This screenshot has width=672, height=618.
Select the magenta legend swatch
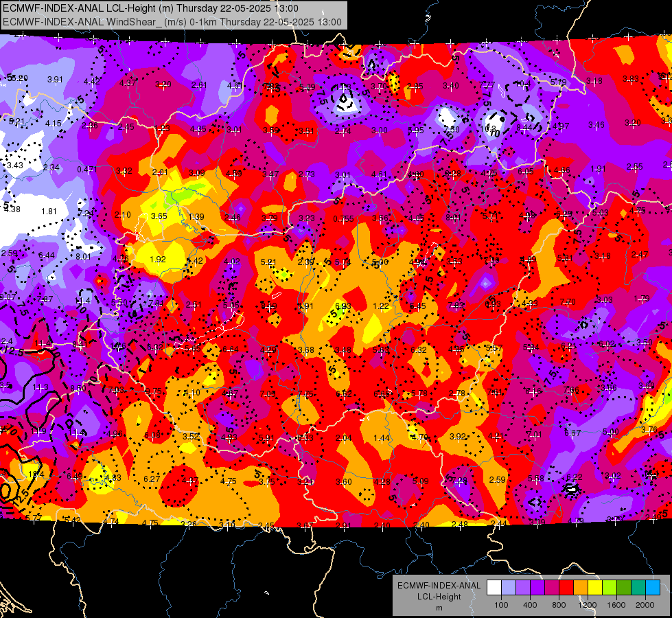[552, 588]
